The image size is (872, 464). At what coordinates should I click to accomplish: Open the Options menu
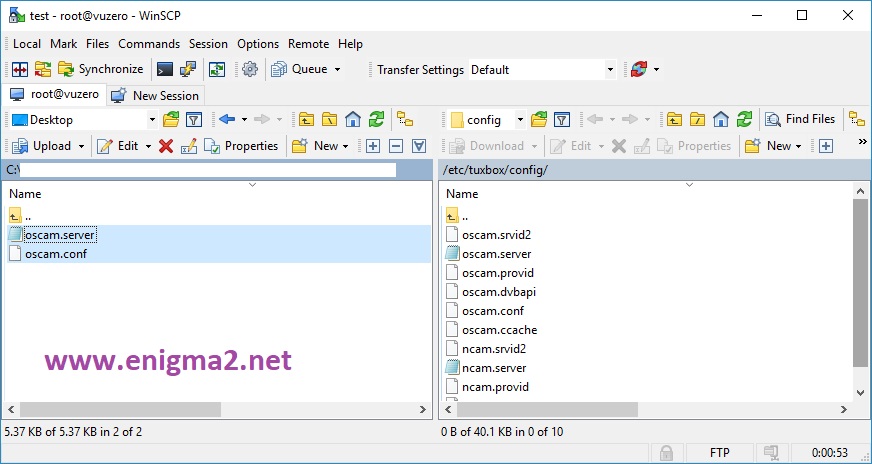pyautogui.click(x=258, y=44)
